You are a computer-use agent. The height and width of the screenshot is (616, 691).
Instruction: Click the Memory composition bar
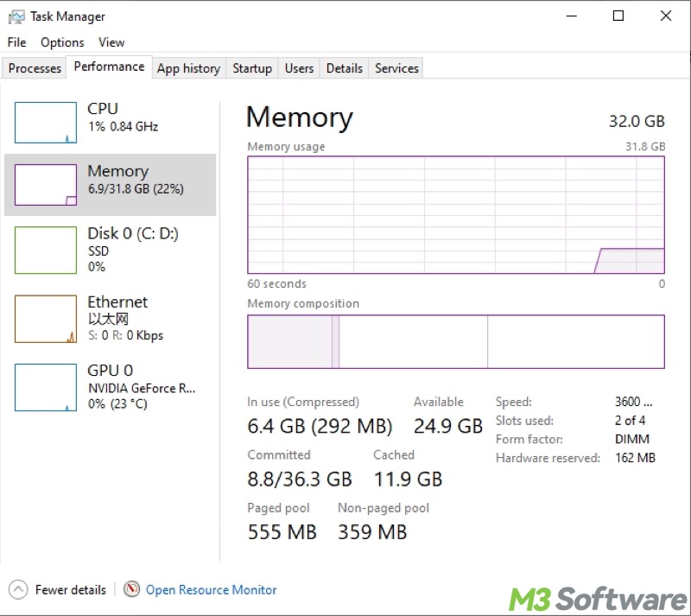pos(456,341)
